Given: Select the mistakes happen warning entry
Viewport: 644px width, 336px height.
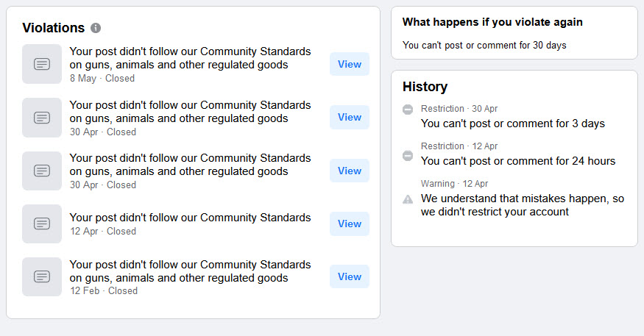Looking at the screenshot, I should tap(523, 205).
